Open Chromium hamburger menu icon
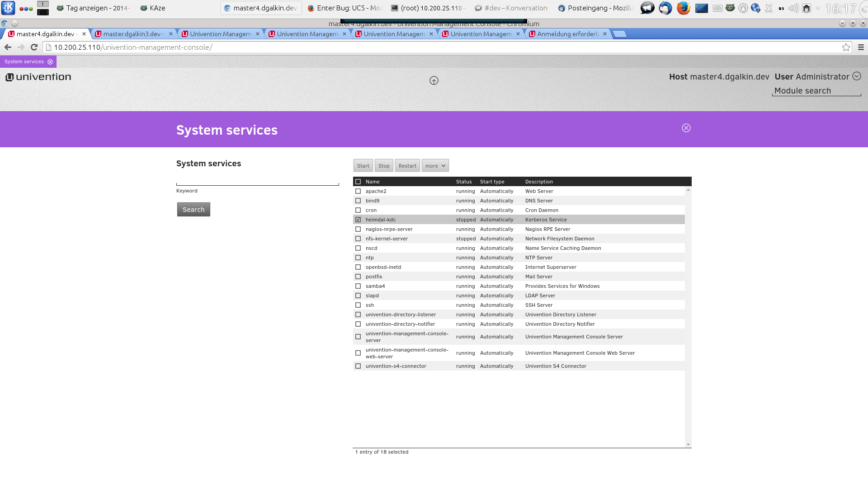The height and width of the screenshot is (488, 868). click(x=861, y=47)
